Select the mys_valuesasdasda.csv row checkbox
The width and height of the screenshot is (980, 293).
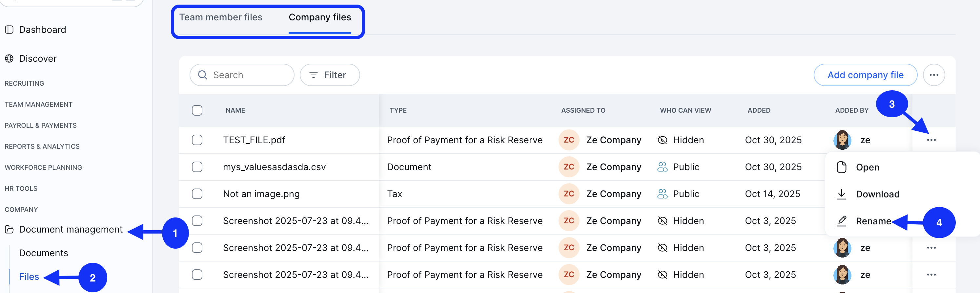point(197,167)
